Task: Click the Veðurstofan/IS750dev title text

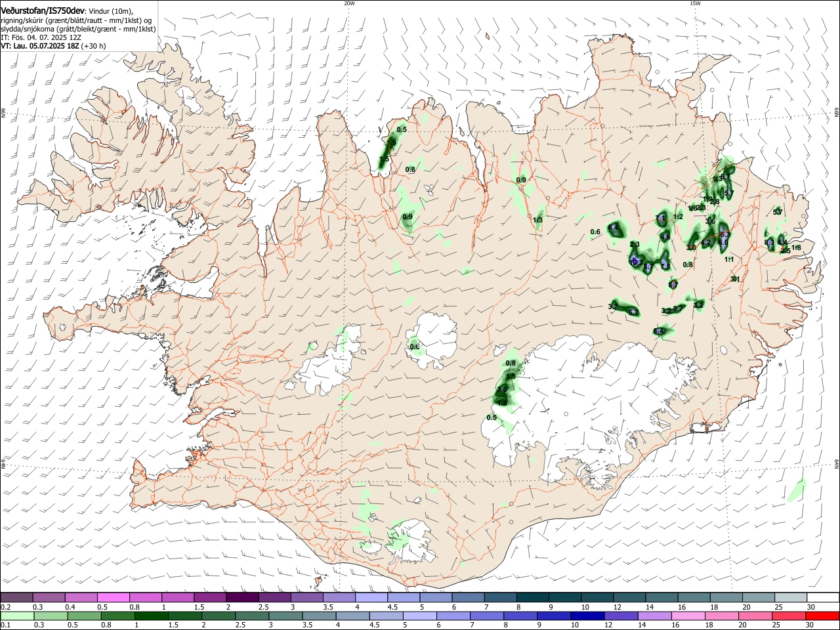Action: (x=43, y=10)
